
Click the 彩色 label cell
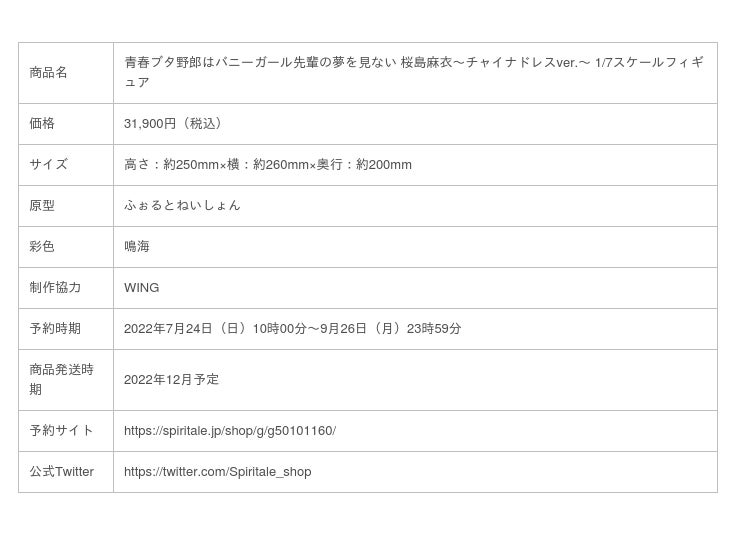pyautogui.click(x=42, y=247)
